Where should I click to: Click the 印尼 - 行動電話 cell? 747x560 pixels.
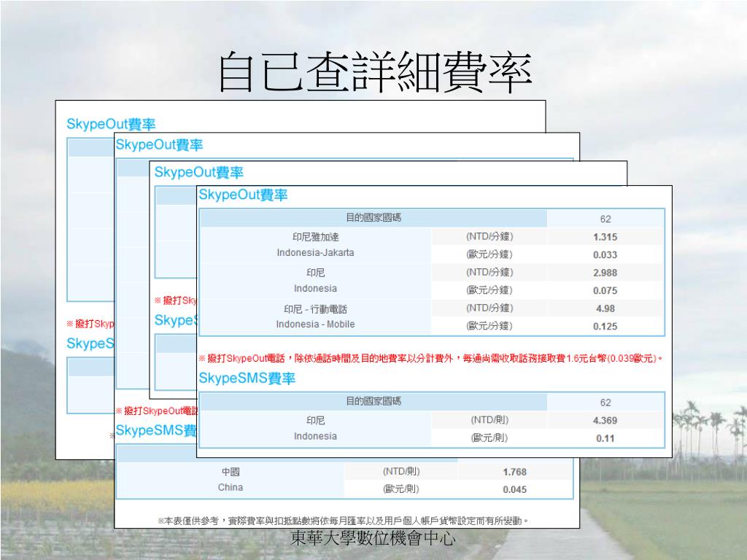[315, 309]
